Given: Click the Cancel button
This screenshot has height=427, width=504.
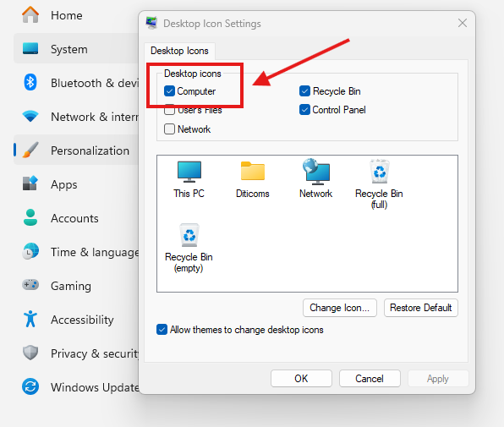Looking at the screenshot, I should tap(370, 379).
